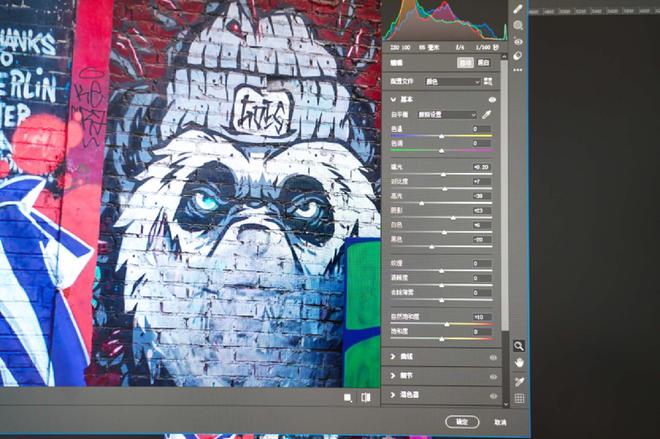The width and height of the screenshot is (660, 439).
Task: Click the edit panel vertical scrollbar thumb
Action: pyautogui.click(x=505, y=196)
